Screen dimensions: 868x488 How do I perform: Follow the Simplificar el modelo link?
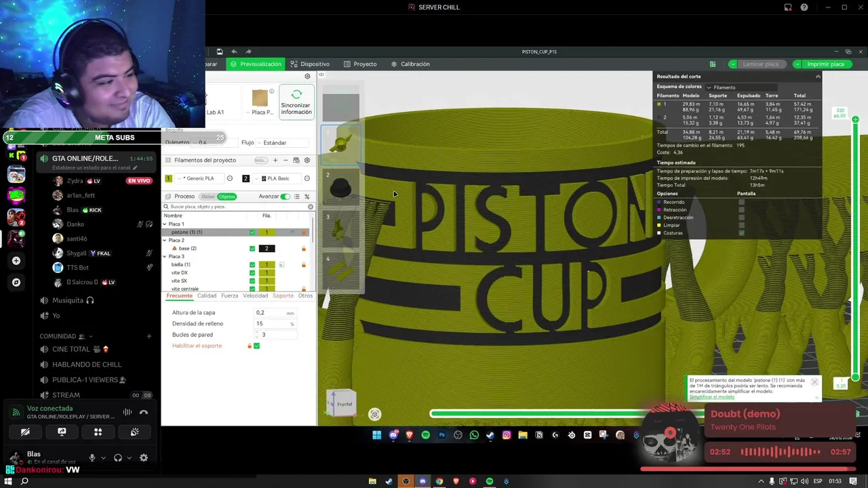point(711,396)
